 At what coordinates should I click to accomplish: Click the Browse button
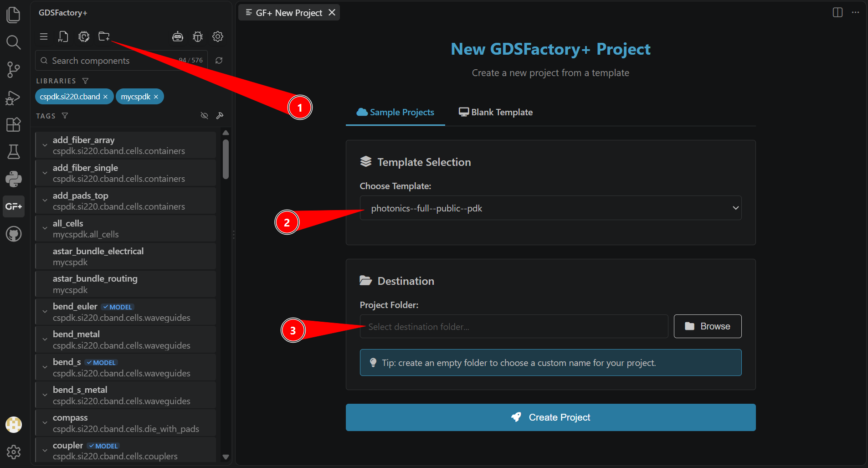click(708, 326)
